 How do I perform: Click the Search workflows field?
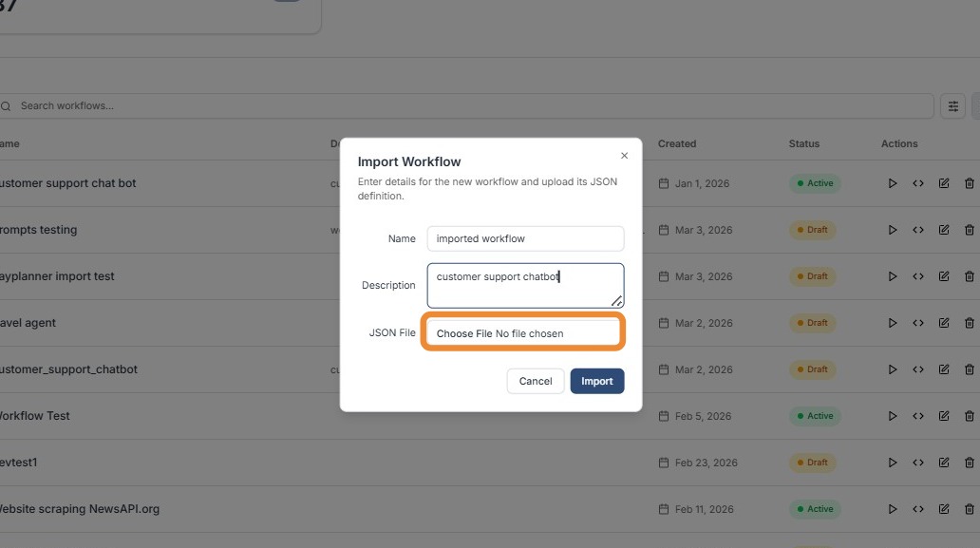[x=465, y=105]
